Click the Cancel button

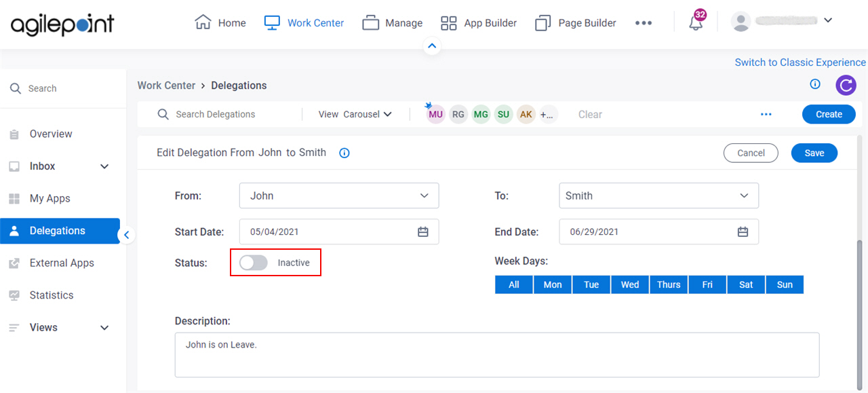pos(751,153)
